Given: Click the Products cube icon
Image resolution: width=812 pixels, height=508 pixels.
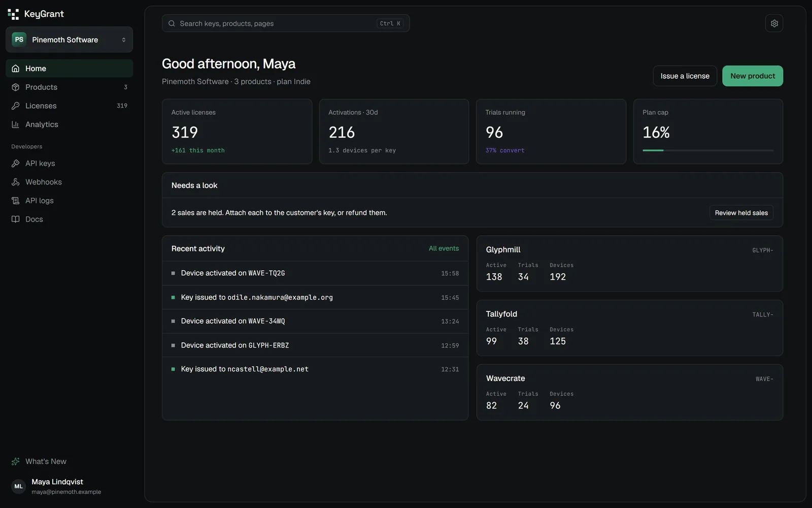Looking at the screenshot, I should (x=16, y=87).
